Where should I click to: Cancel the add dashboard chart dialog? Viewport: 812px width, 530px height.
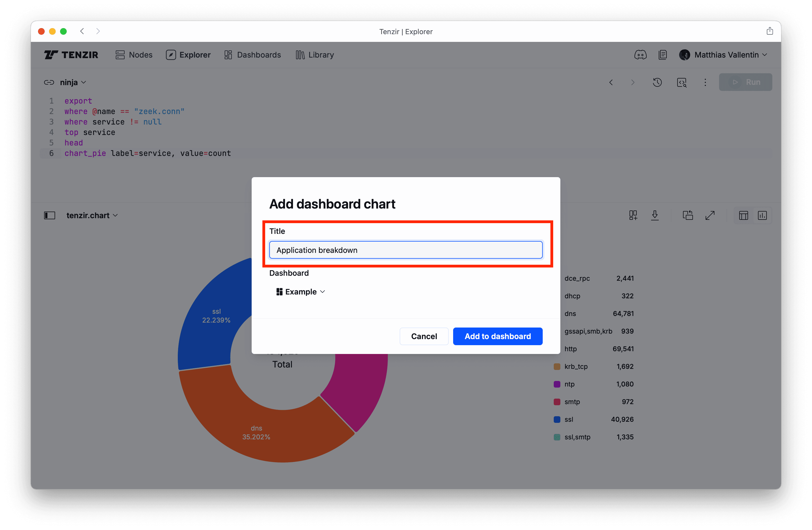point(424,336)
